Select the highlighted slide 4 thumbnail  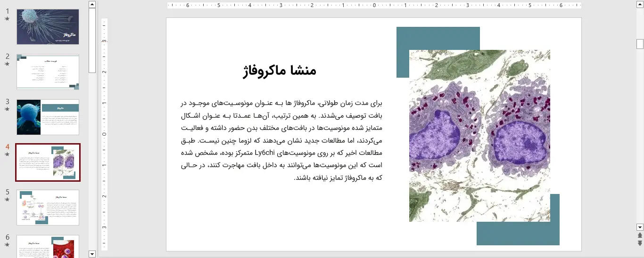(48, 162)
